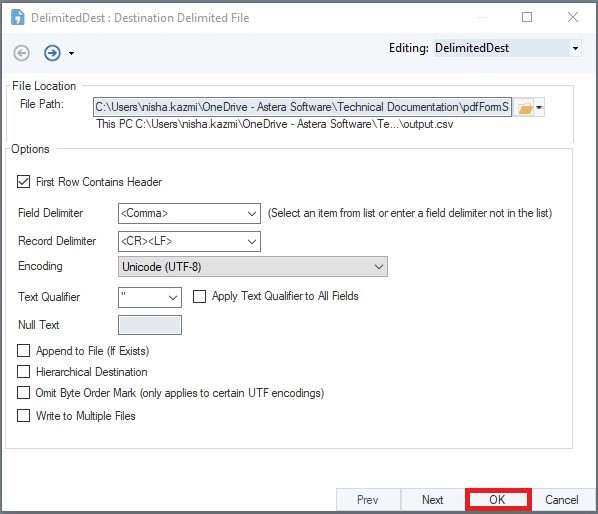The width and height of the screenshot is (598, 514).
Task: Close the Destination Delimited File dialog
Action: point(573,17)
